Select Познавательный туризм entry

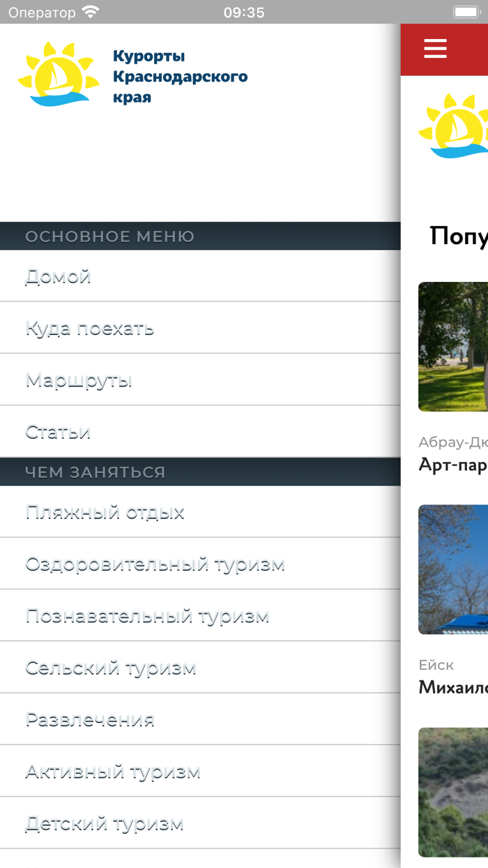pos(200,616)
